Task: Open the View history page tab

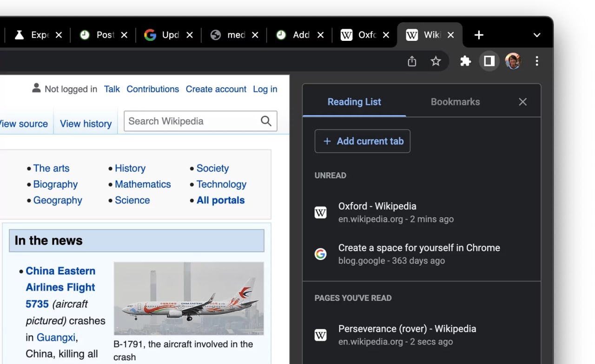Action: (86, 124)
